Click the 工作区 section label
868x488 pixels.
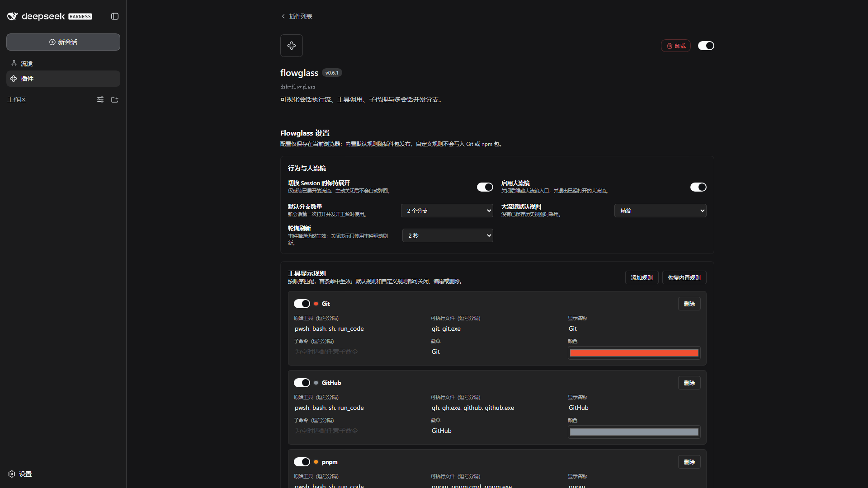click(17, 99)
